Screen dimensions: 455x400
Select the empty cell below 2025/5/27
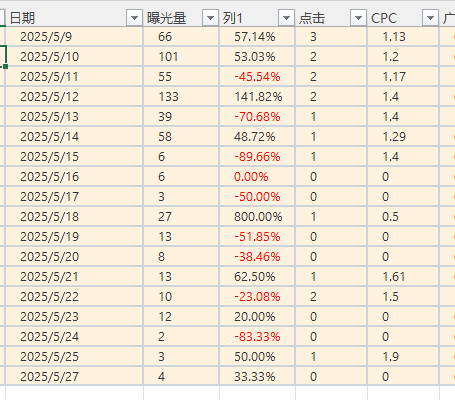coord(74,393)
